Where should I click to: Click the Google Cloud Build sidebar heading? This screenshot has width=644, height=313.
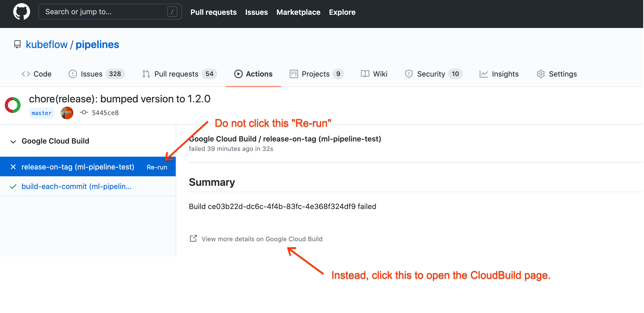point(55,141)
